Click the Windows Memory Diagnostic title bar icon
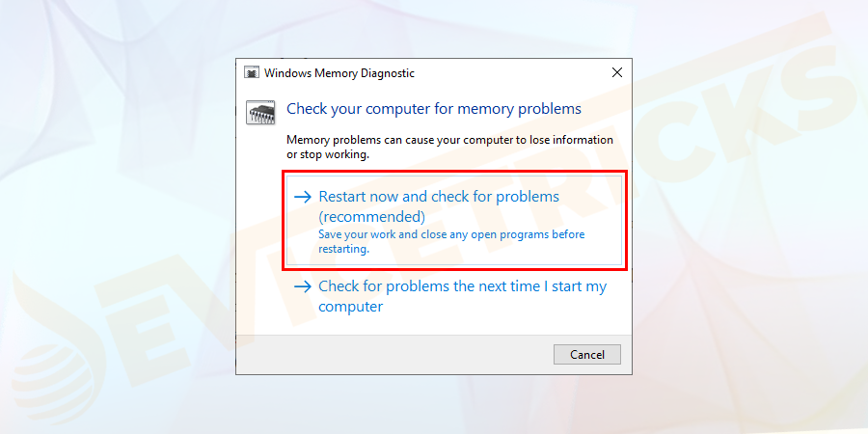868x434 pixels. pos(252,73)
